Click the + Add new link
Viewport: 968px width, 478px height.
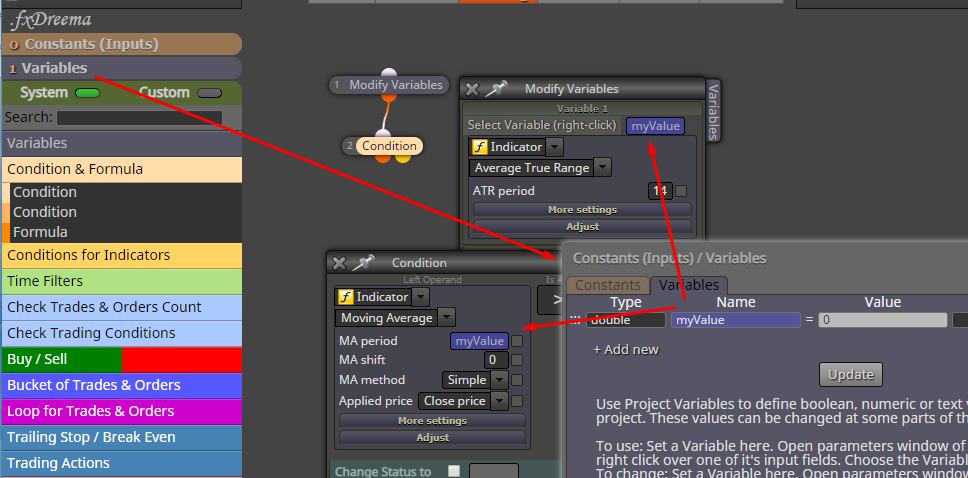(x=626, y=350)
